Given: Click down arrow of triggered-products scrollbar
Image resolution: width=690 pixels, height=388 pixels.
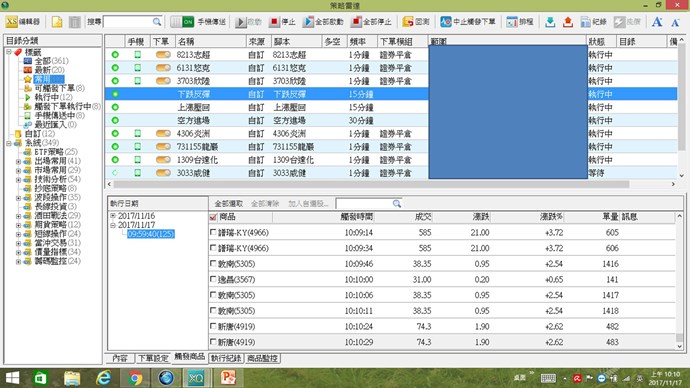Looking at the screenshot, I should coord(679,347).
